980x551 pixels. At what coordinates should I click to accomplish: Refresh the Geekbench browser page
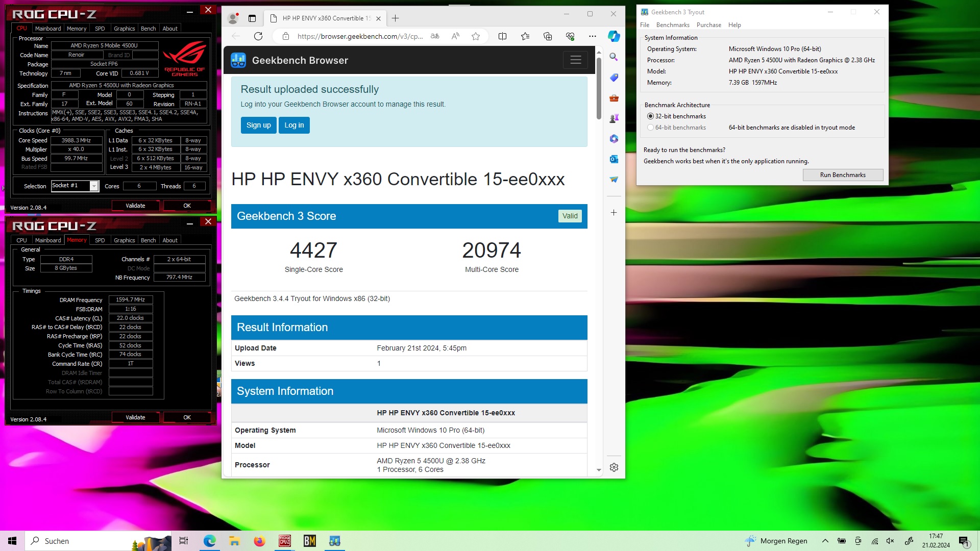258,36
